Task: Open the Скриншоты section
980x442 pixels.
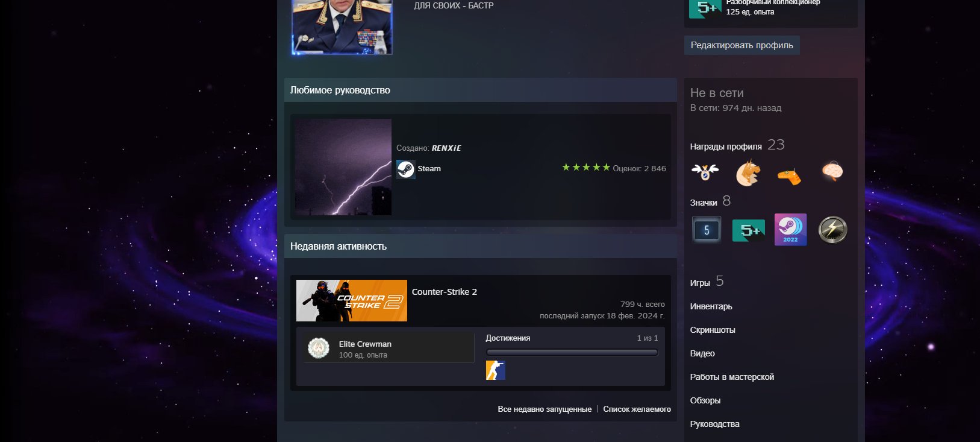Action: tap(713, 330)
